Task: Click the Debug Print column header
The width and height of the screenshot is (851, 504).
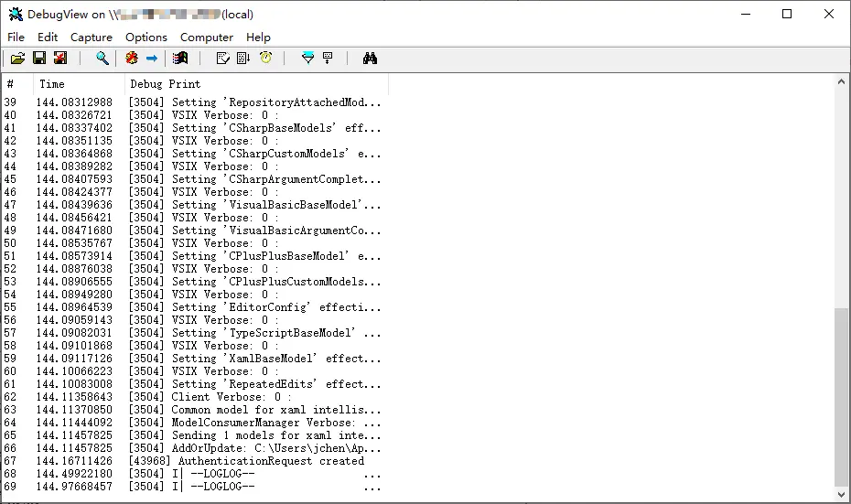Action: tap(257, 84)
